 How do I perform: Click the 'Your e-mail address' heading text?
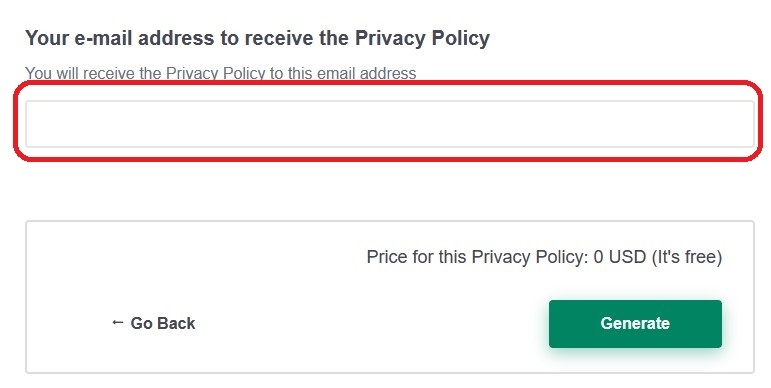tap(257, 38)
